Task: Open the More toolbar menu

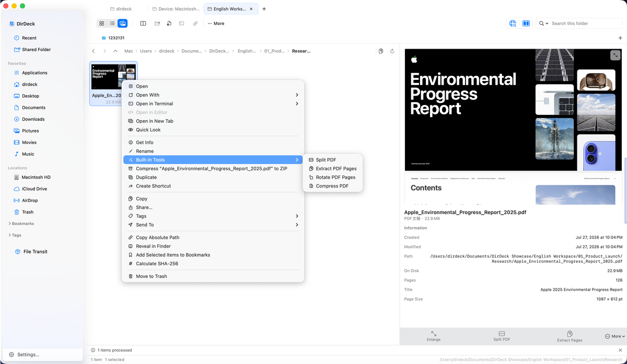Action: coord(216,24)
